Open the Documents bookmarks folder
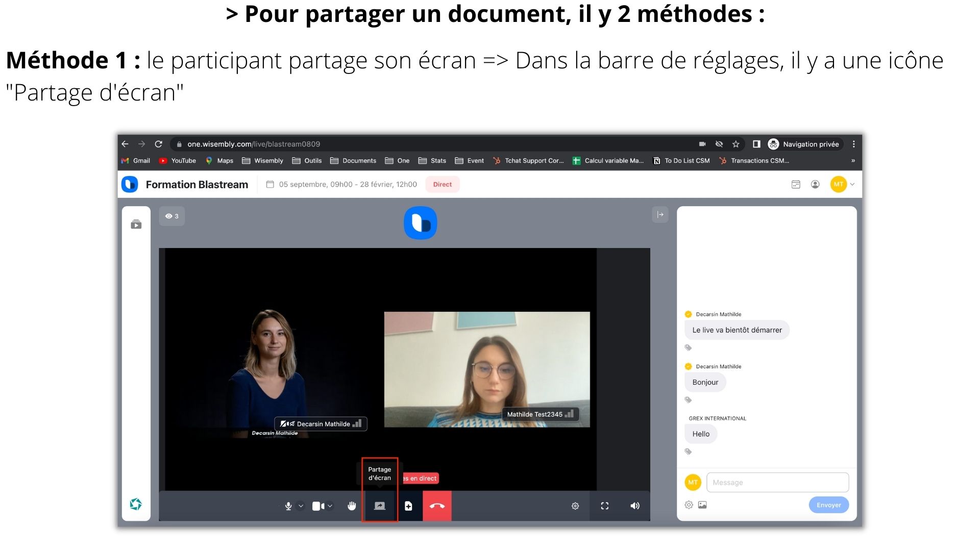This screenshot has height=551, width=980. point(353,160)
